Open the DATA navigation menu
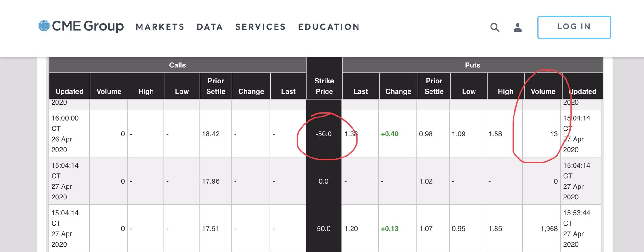The width and height of the screenshot is (644, 252). (210, 27)
